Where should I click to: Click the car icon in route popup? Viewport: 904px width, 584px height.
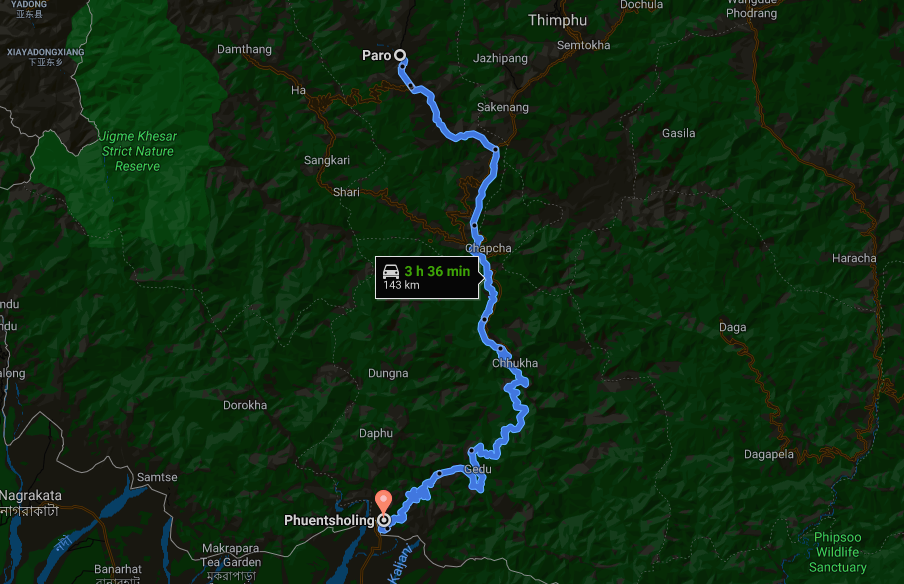point(391,271)
